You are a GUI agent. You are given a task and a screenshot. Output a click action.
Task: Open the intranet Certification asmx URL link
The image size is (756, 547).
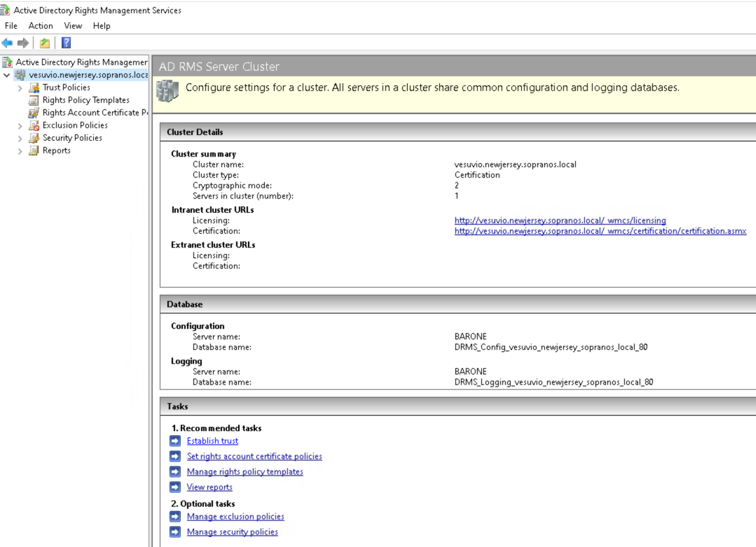pos(600,231)
